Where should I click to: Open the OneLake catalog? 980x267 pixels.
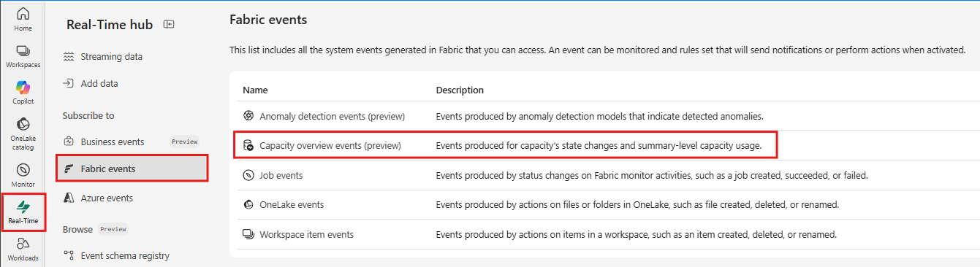coord(23,133)
